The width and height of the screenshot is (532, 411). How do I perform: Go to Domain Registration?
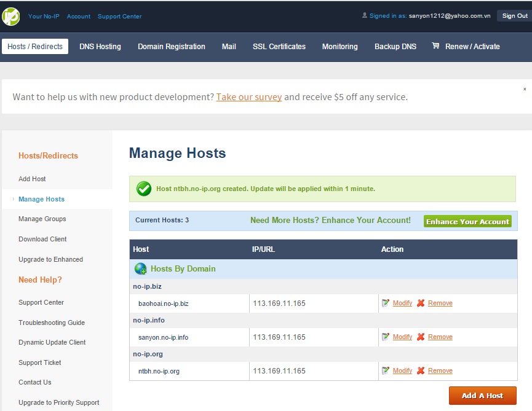tap(172, 47)
